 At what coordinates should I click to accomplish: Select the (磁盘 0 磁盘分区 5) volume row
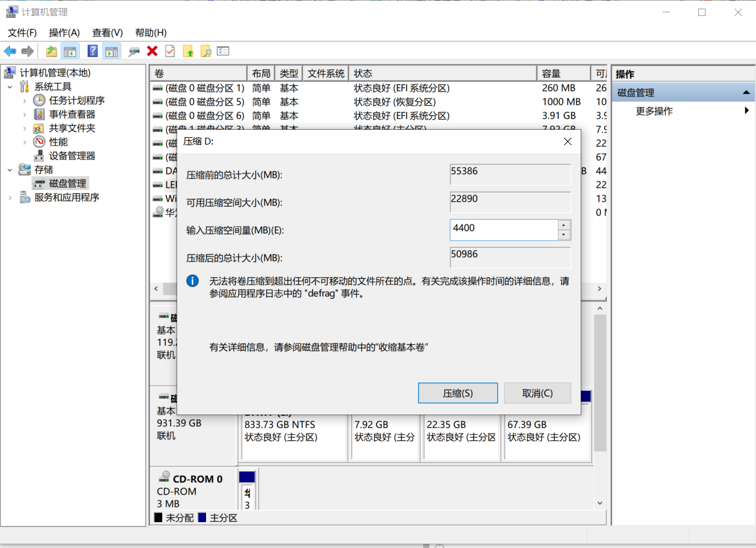click(379, 102)
